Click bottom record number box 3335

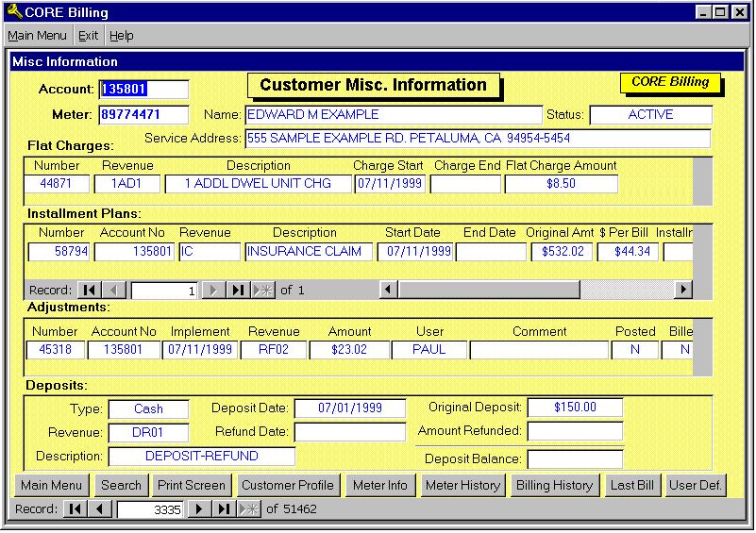pos(150,509)
